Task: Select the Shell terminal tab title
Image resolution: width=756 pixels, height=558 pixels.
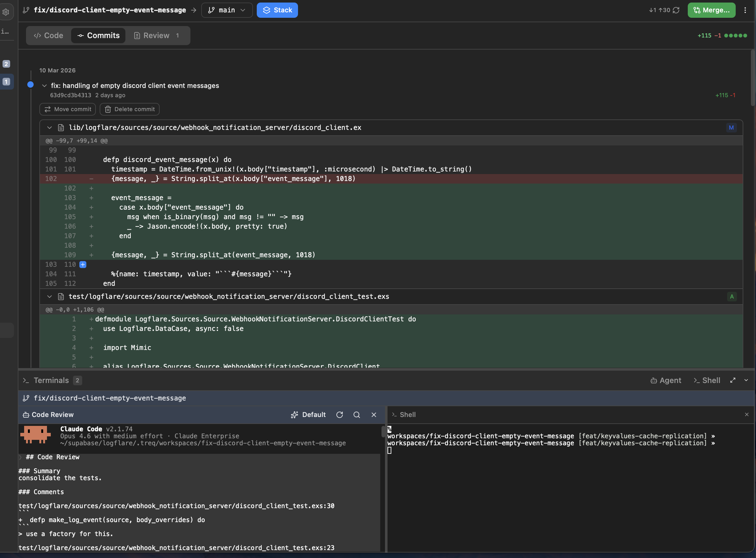Action: [x=404, y=415]
